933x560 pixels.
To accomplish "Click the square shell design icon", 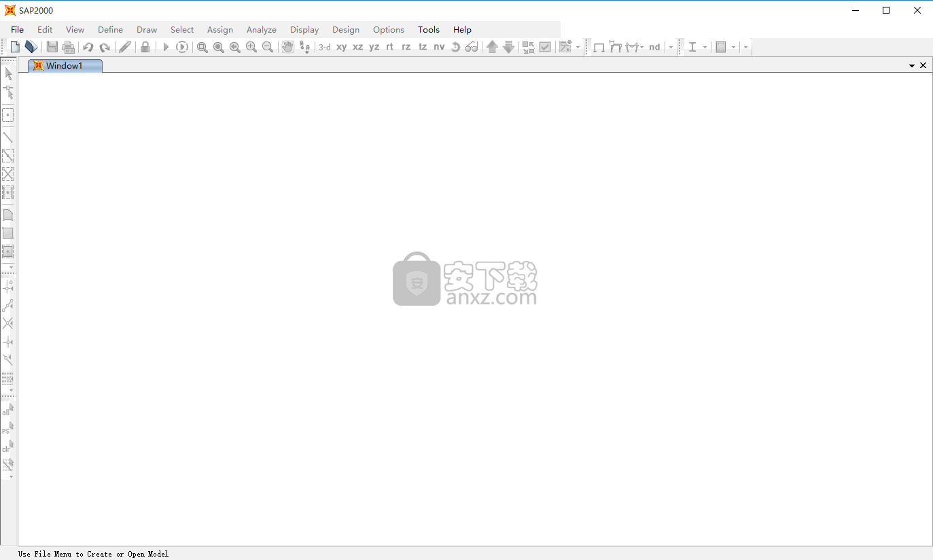I will tap(721, 47).
